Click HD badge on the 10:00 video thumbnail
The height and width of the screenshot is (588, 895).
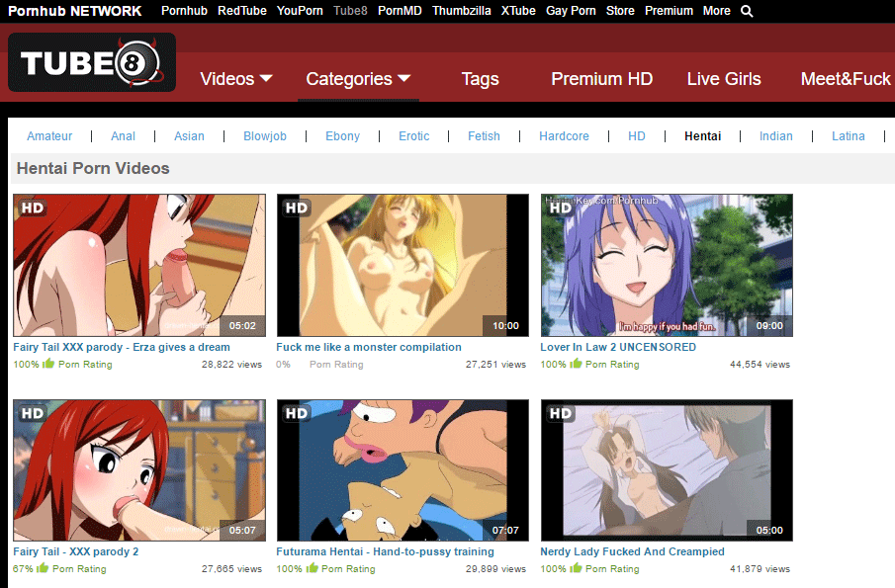point(297,209)
